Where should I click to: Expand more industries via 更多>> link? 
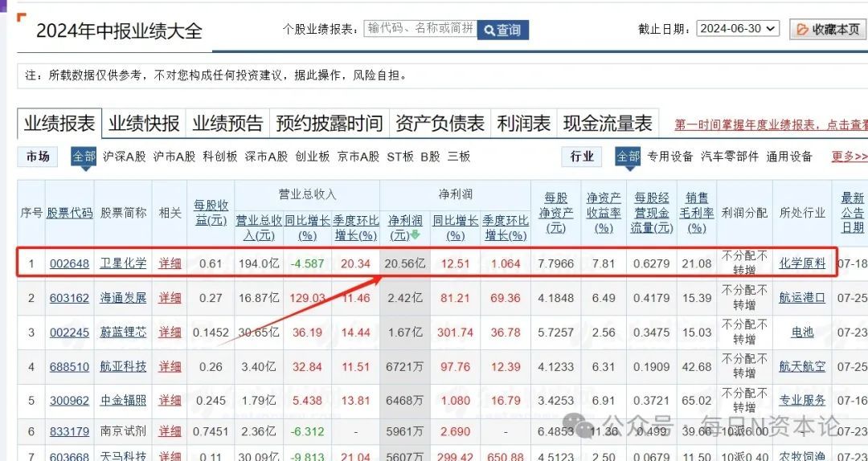(850, 157)
